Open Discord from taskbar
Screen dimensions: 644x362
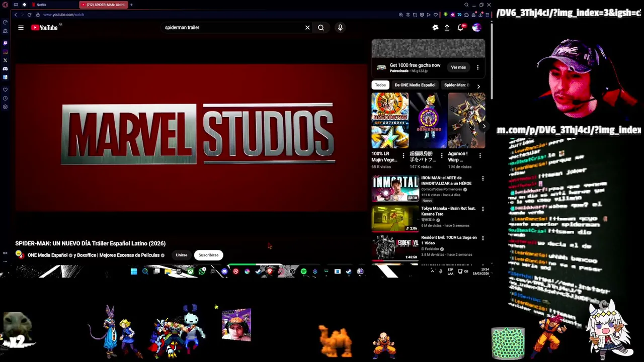[x=224, y=271]
